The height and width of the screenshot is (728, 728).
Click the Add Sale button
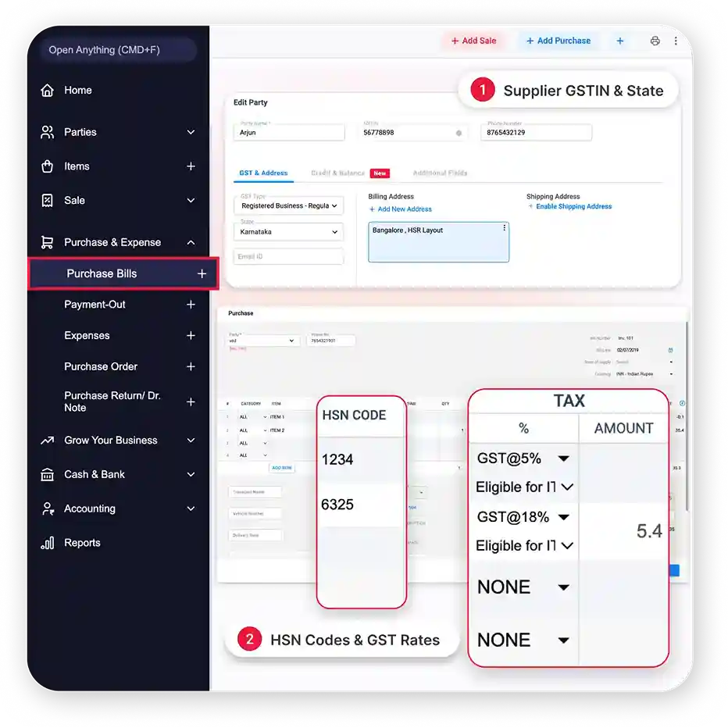point(473,41)
